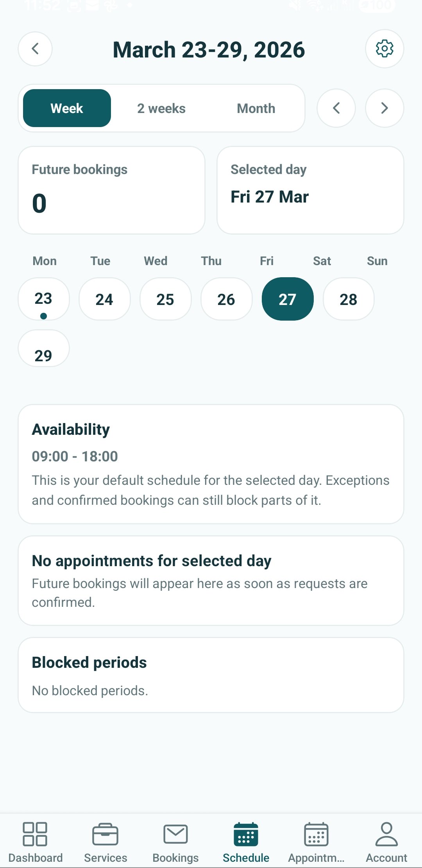Tap the selected day 27 circle

coord(288,299)
